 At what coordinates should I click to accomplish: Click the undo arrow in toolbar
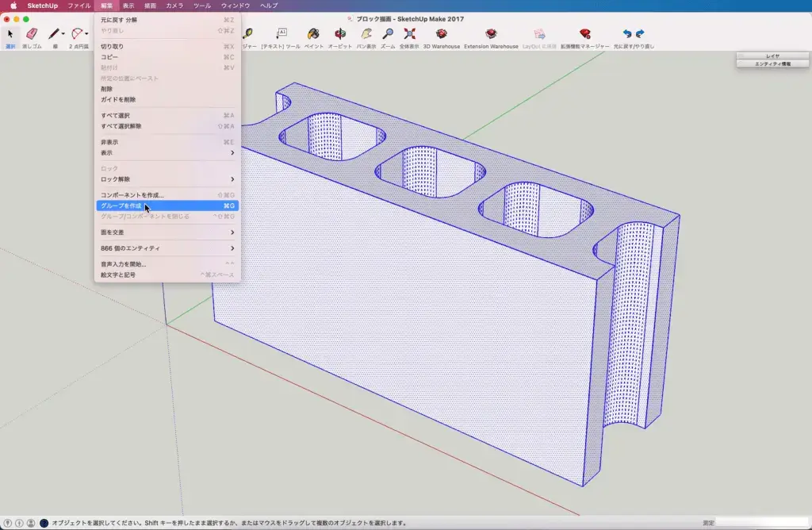(627, 33)
